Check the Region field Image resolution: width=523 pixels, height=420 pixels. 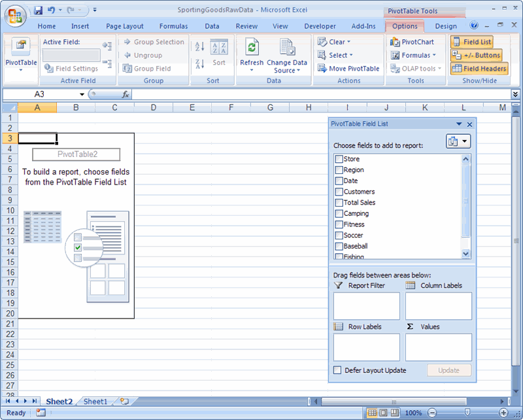(x=339, y=170)
